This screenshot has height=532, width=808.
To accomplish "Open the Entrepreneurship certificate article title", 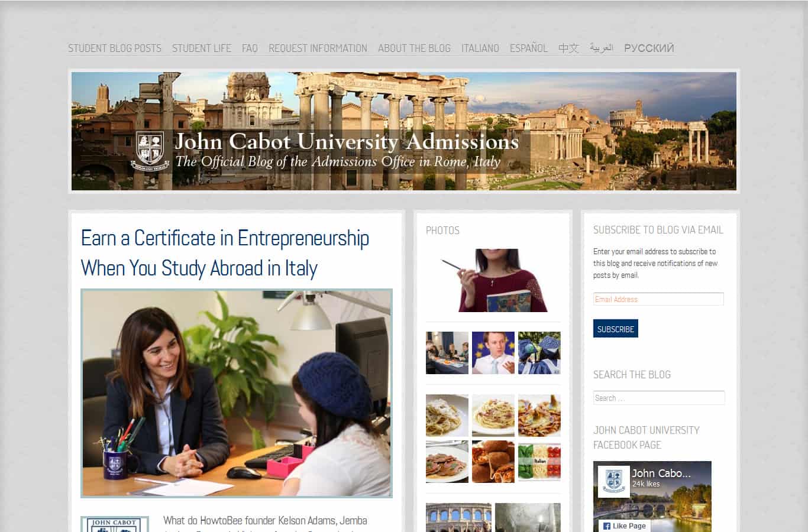I will tap(225, 253).
